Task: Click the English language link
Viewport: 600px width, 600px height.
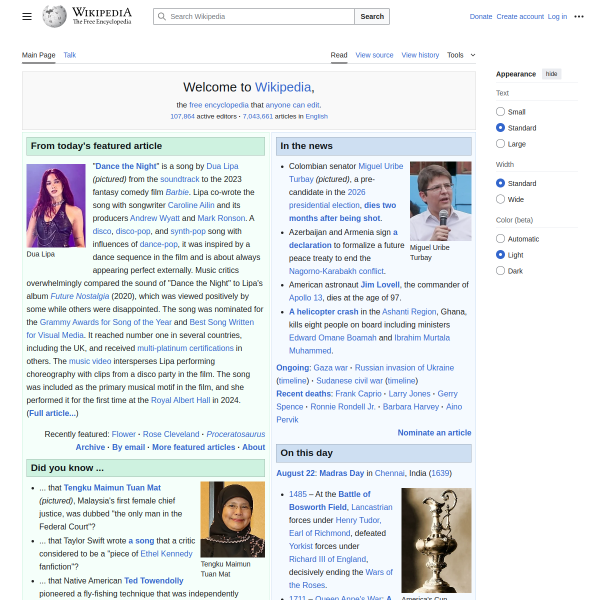Action: (x=316, y=116)
